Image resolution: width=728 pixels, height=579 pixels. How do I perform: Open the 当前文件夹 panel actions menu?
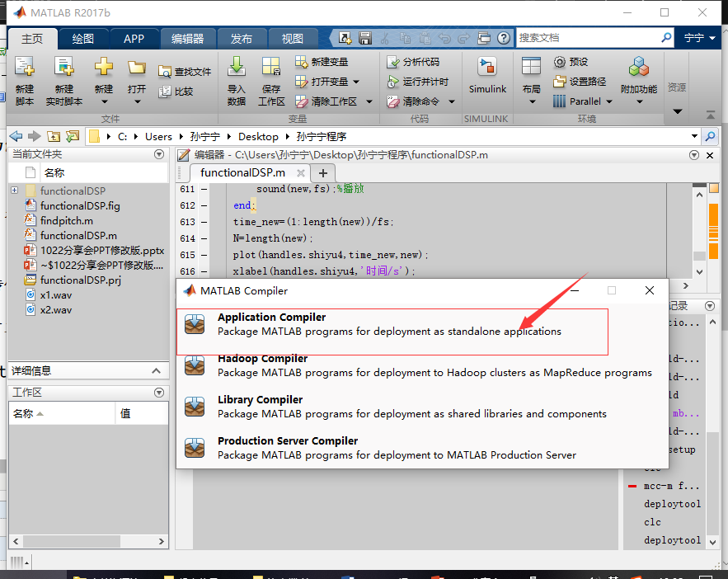click(159, 154)
